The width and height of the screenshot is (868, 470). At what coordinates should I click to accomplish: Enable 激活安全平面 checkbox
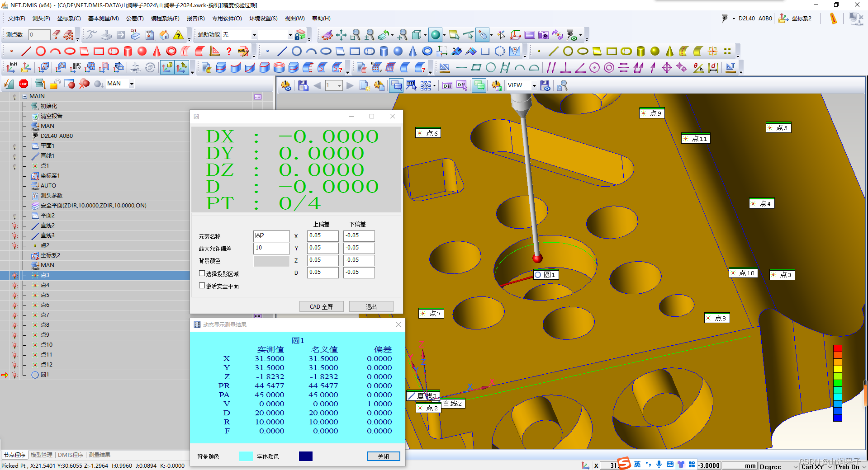(x=202, y=286)
